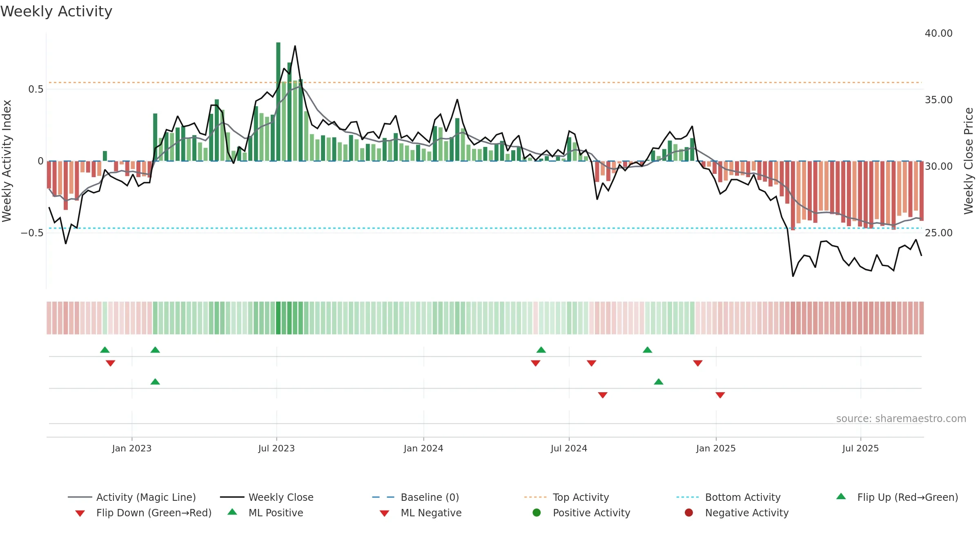Viewport: 980px width, 551px height.
Task: Click the tallest green activity bar in July 2023
Action: (278, 102)
